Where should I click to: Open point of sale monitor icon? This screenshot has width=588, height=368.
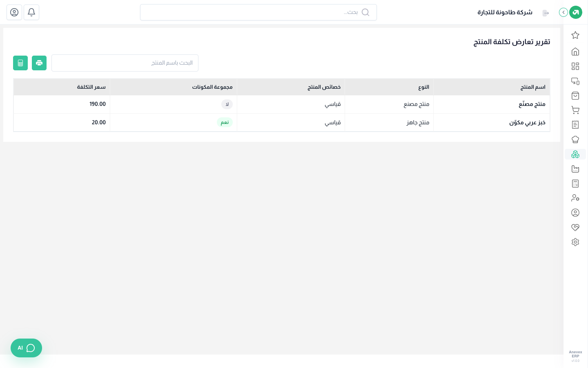click(575, 81)
